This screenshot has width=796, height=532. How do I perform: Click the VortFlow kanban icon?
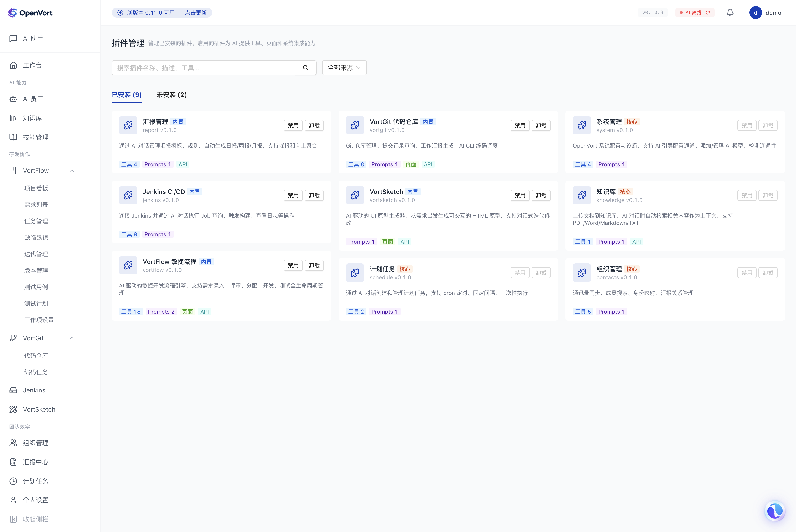13,170
